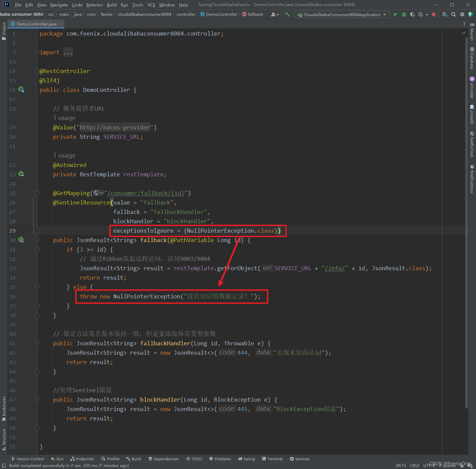Click the fallback method breadcrumb
The image size is (476, 469).
pyautogui.click(x=253, y=14)
